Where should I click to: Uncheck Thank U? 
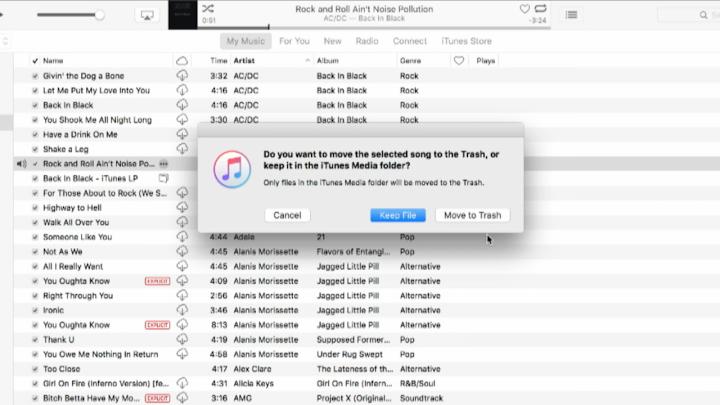tap(35, 340)
